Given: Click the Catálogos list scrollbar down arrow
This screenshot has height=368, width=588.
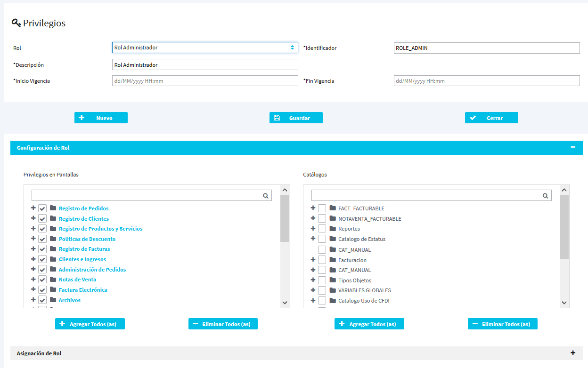Looking at the screenshot, I should [564, 303].
